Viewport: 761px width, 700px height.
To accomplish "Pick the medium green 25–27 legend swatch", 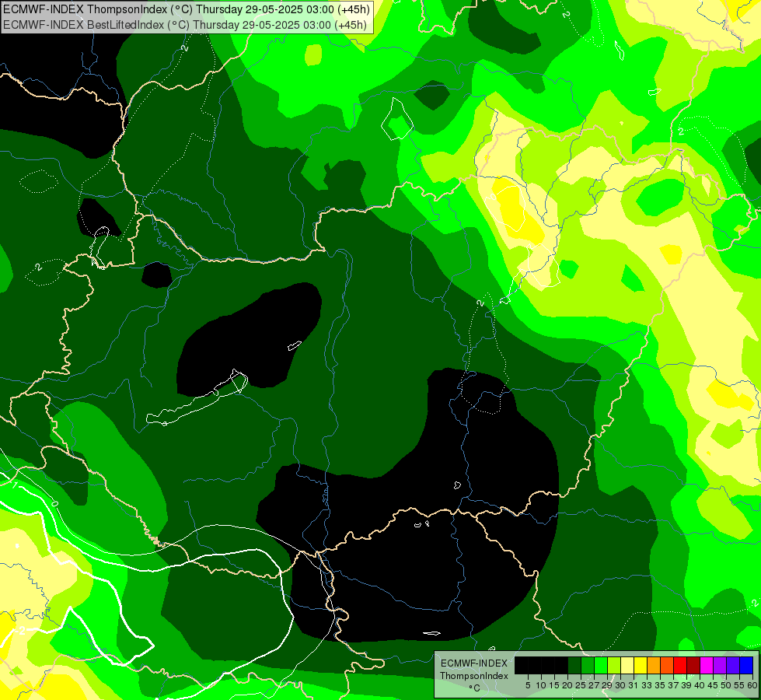I will point(588,665).
